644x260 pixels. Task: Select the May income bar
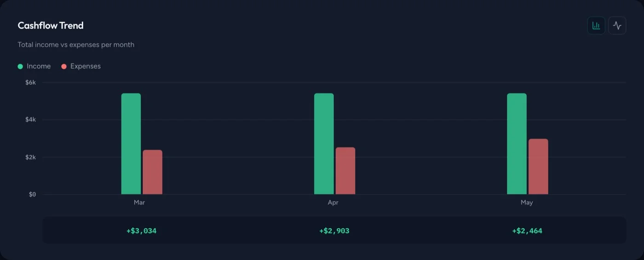[517, 144]
